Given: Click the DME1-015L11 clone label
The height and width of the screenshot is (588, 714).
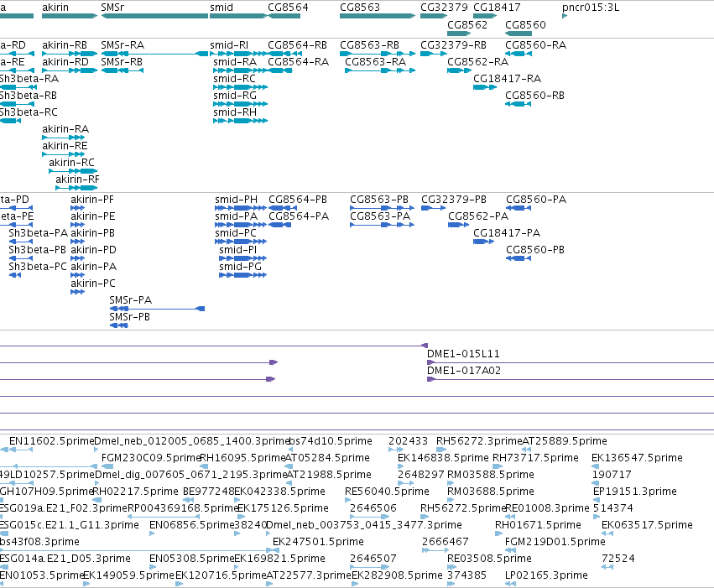Looking at the screenshot, I should tap(463, 354).
